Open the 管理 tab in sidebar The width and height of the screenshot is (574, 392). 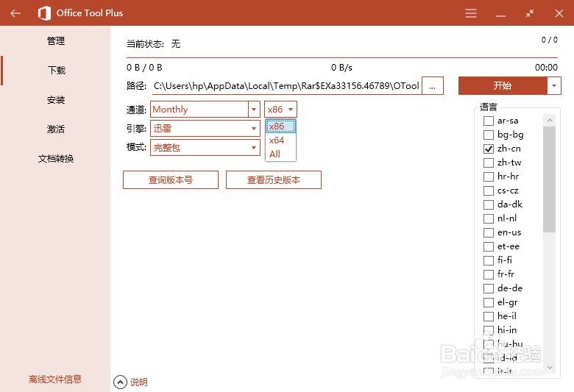tap(56, 41)
